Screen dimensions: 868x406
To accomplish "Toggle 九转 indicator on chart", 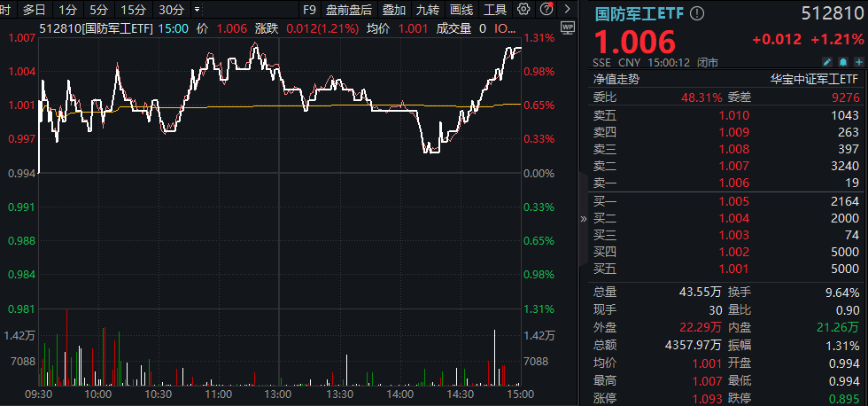I will (427, 10).
